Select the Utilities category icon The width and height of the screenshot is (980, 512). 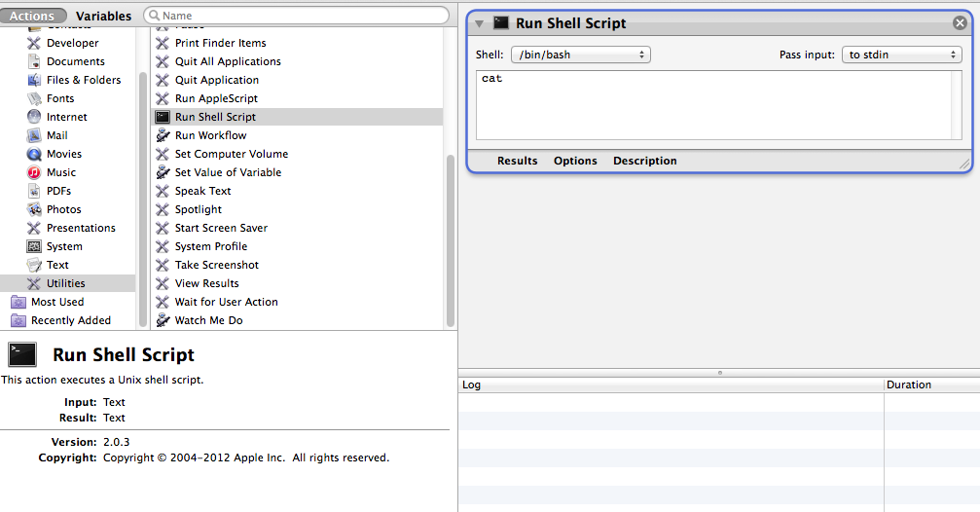coord(34,283)
